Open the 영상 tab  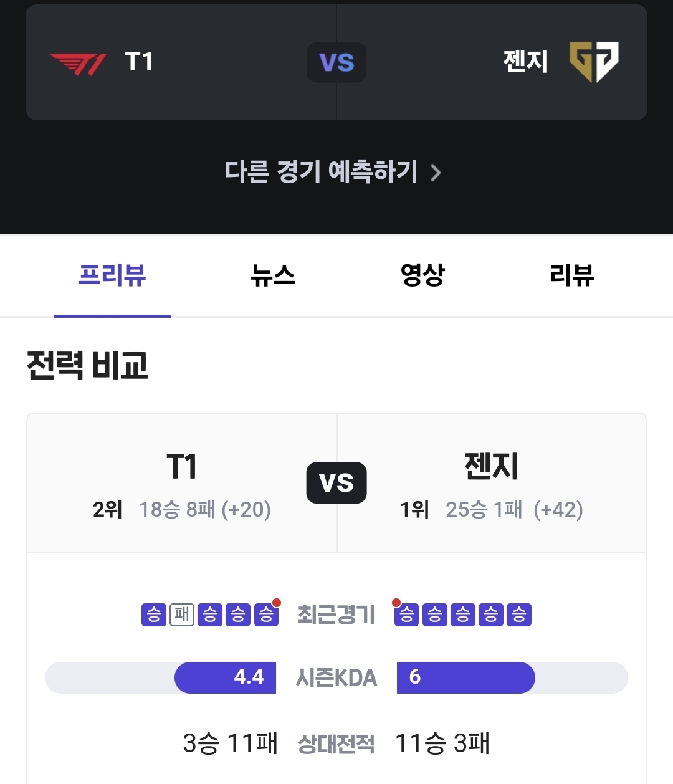pyautogui.click(x=422, y=275)
